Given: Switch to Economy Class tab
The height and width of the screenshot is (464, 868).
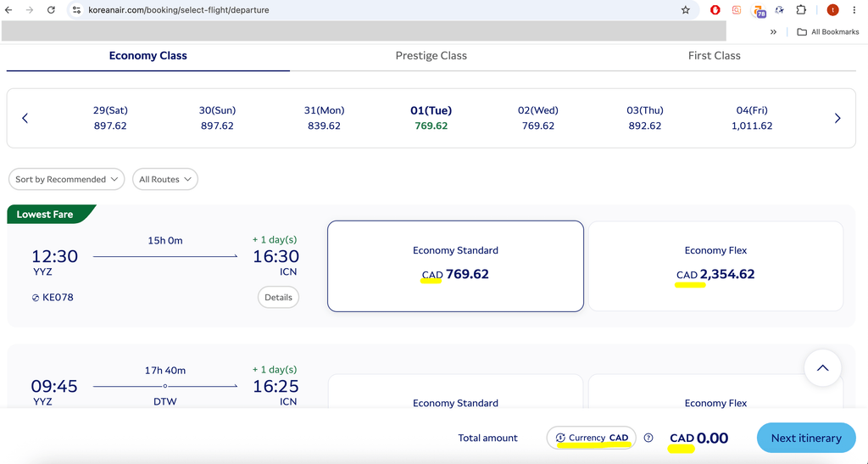Looking at the screenshot, I should pos(147,56).
